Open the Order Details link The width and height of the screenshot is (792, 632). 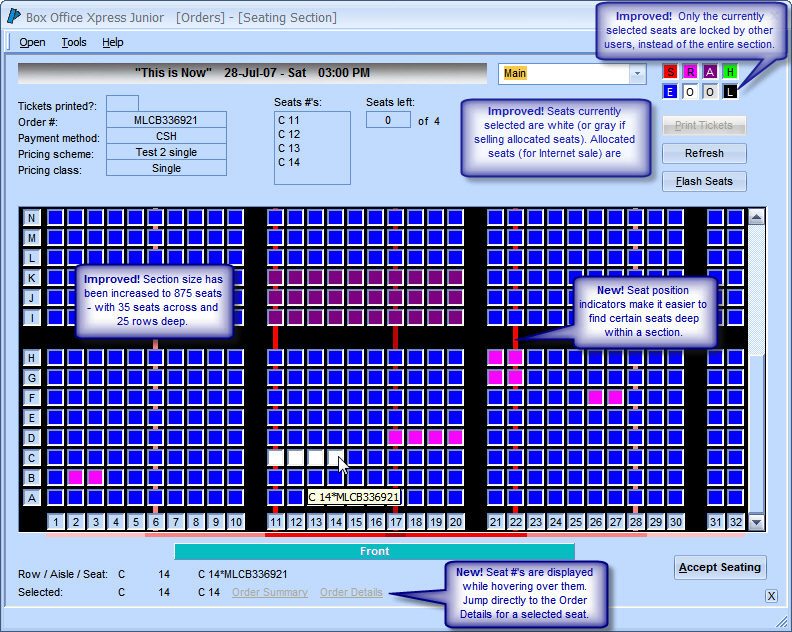click(351, 592)
